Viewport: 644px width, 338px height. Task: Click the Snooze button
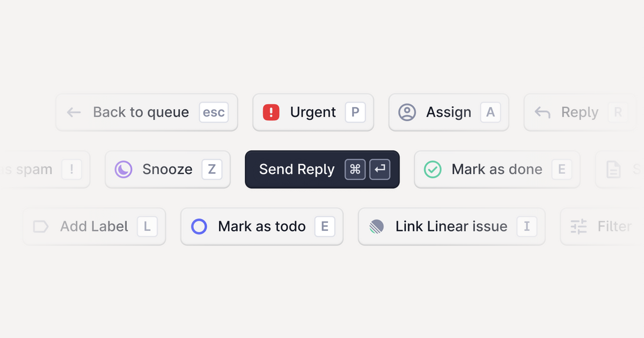coord(167,169)
